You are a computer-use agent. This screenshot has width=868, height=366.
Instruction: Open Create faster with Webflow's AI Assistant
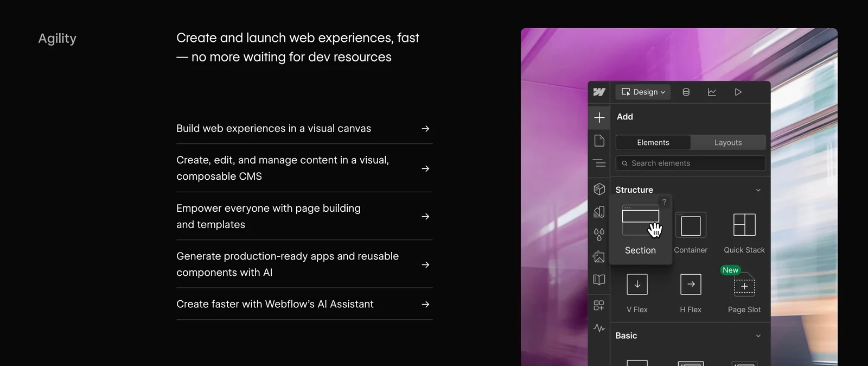coord(304,304)
